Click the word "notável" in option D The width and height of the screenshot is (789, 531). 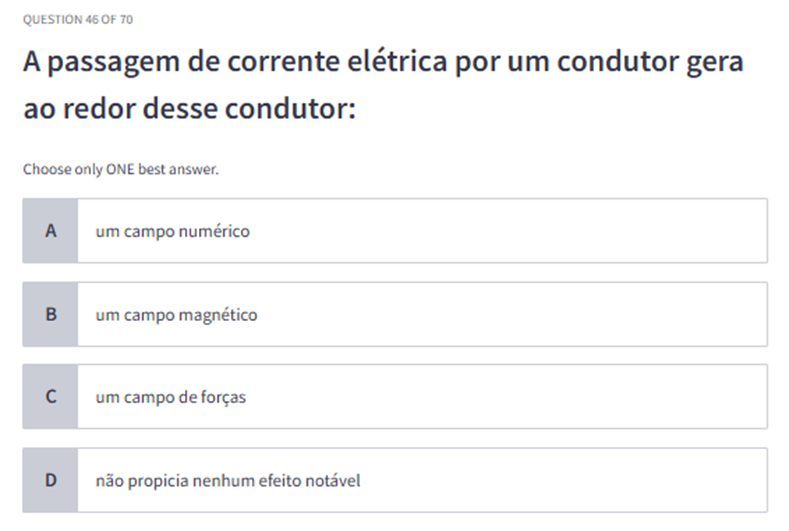pos(334,481)
